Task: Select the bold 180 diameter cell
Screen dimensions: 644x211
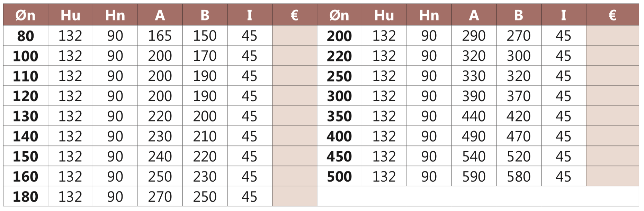Action: pyautogui.click(x=26, y=197)
